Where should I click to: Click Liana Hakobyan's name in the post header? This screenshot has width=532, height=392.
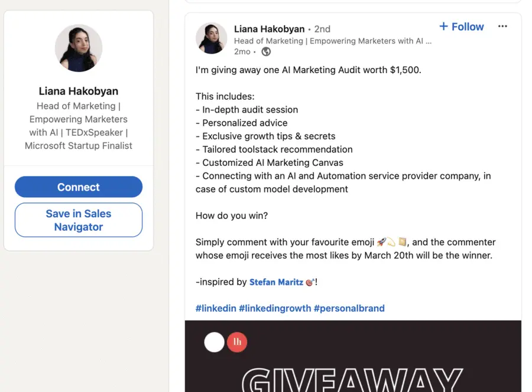click(x=270, y=28)
